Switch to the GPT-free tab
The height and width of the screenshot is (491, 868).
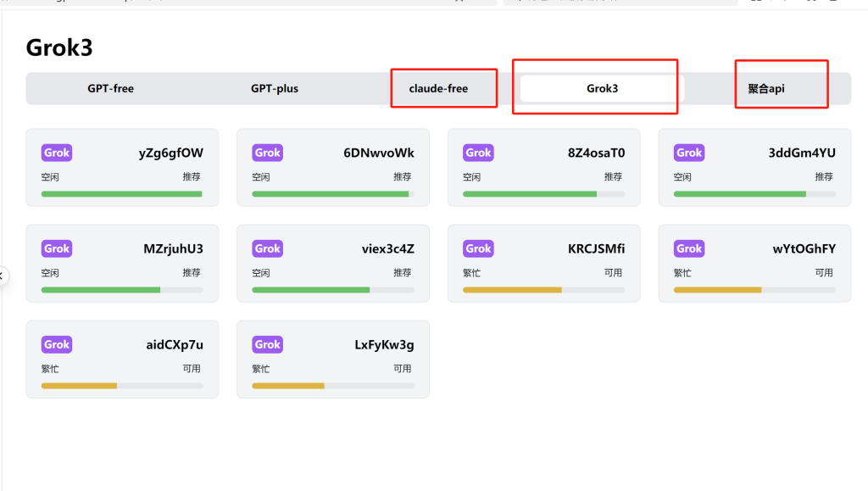point(111,88)
